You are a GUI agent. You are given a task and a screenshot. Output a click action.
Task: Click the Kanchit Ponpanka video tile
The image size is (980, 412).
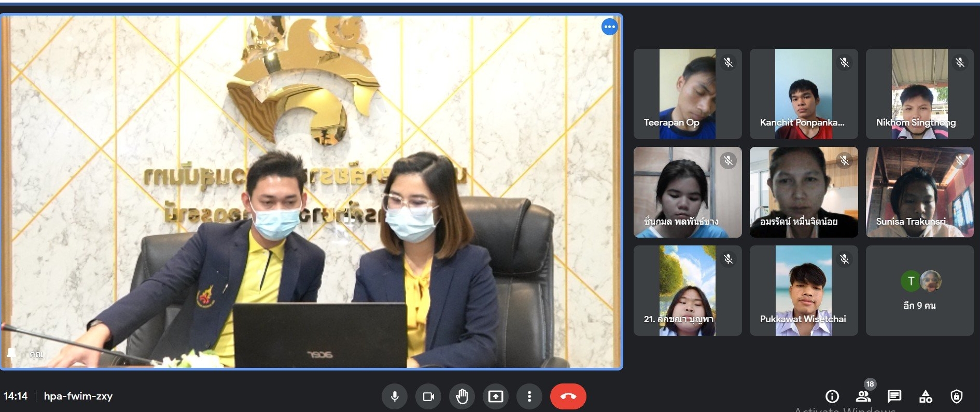point(803,94)
